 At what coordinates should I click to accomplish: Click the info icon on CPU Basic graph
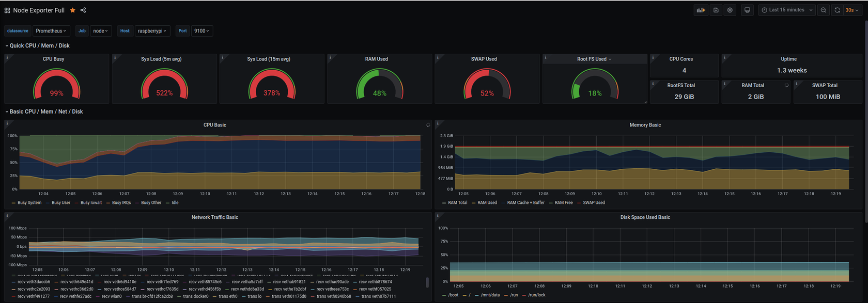point(7,123)
